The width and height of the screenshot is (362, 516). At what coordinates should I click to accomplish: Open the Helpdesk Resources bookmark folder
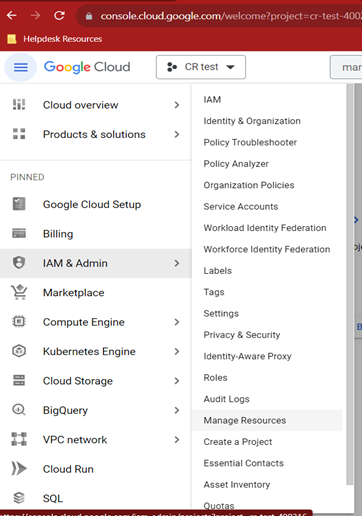tap(55, 39)
